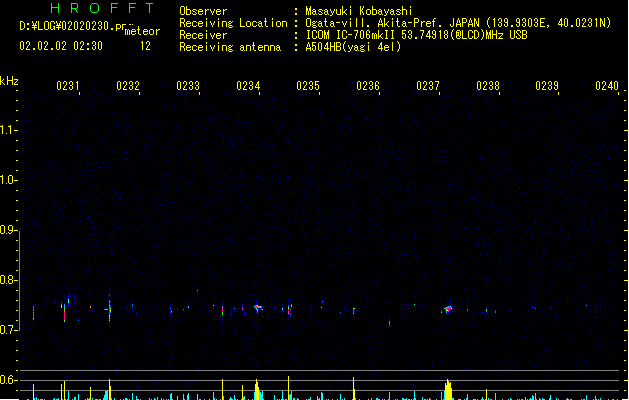
Task: Click the 0232 time marker
Action: click(x=128, y=86)
